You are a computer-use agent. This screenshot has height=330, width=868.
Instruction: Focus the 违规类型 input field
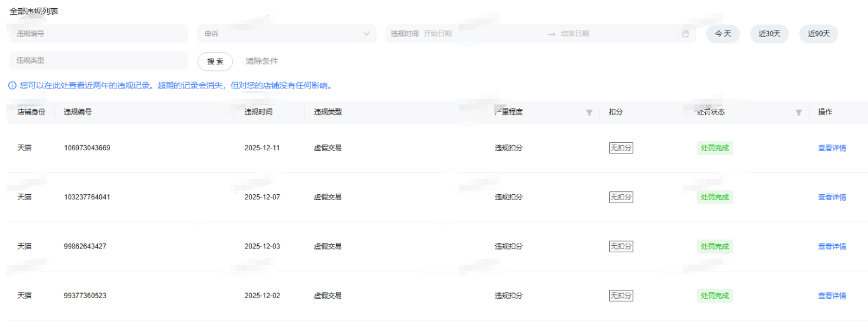coord(99,61)
